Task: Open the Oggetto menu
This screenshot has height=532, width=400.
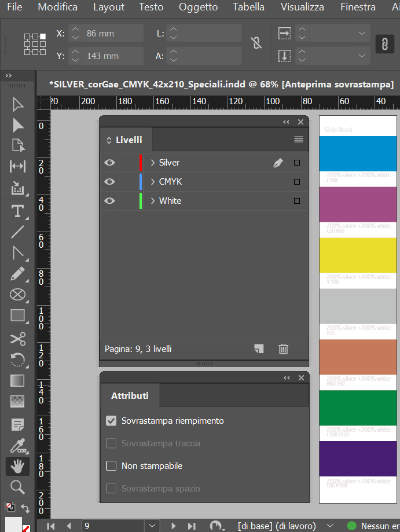Action: [198, 7]
